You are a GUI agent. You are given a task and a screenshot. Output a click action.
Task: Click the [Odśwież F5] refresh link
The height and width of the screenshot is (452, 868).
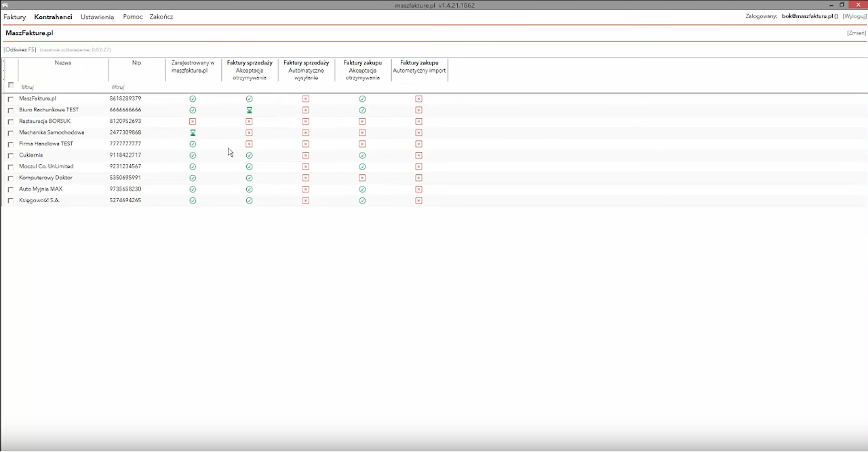coord(20,50)
